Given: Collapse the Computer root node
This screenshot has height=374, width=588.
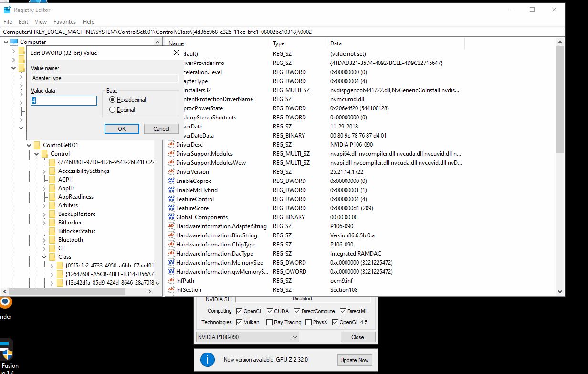Looking at the screenshot, I should [x=6, y=42].
